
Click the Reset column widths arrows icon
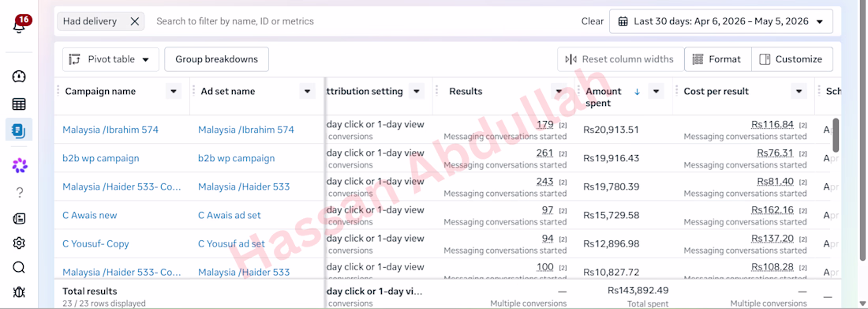[x=571, y=59]
